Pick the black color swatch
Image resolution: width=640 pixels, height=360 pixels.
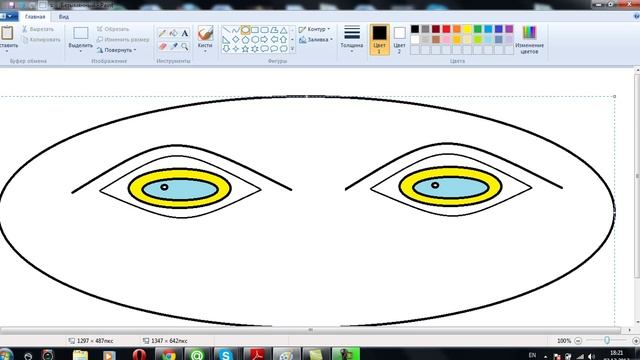pos(415,29)
